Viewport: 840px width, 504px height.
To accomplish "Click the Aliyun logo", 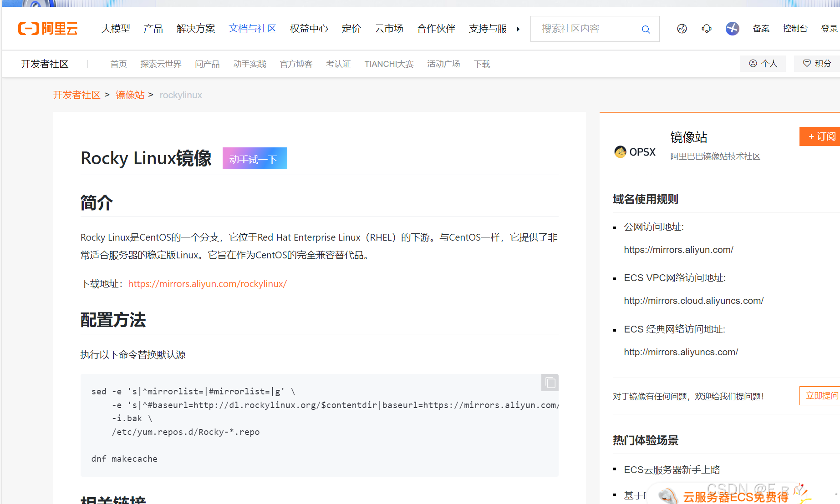I will (48, 29).
